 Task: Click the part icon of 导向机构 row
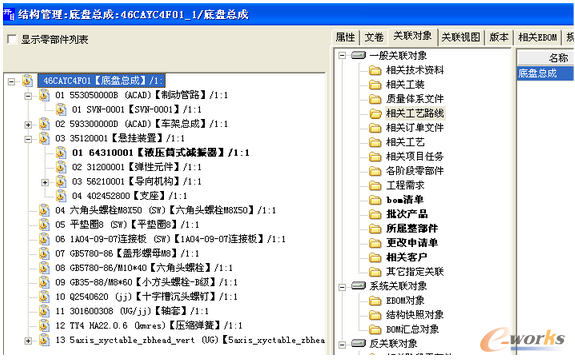click(61, 182)
